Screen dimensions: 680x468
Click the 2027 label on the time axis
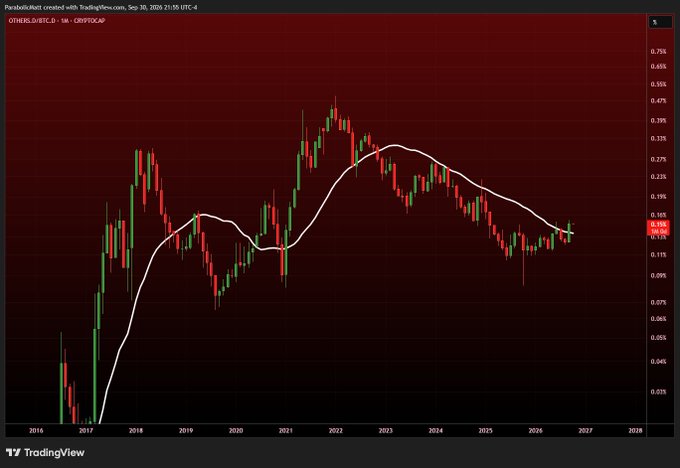pos(585,431)
